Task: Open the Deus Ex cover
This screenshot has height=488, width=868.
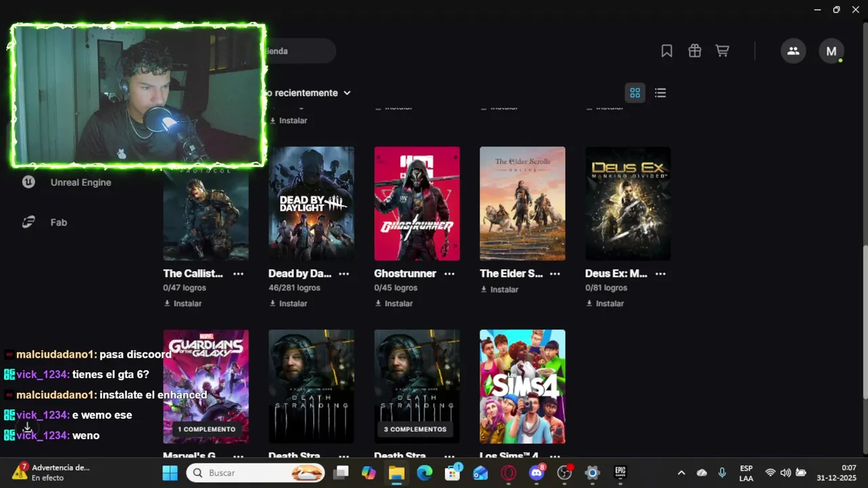Action: (628, 203)
